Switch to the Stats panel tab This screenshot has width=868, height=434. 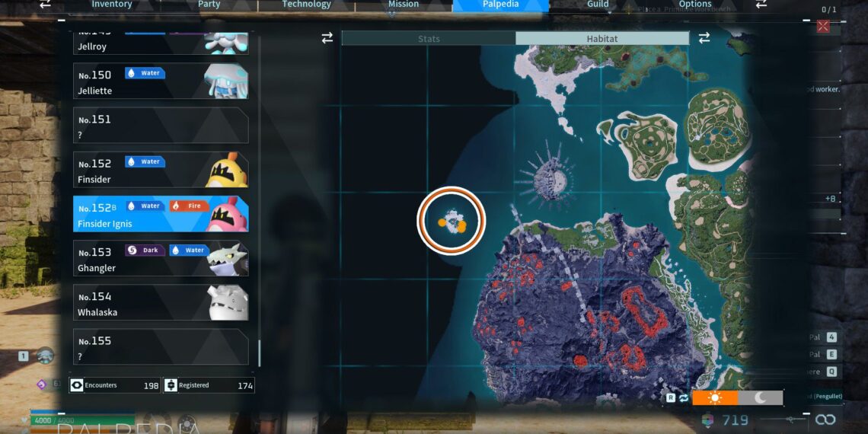tap(429, 39)
